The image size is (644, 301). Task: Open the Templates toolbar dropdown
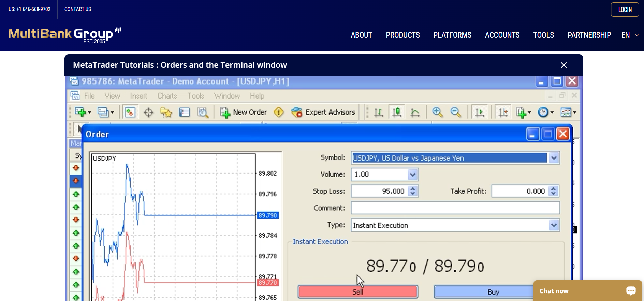click(x=568, y=112)
